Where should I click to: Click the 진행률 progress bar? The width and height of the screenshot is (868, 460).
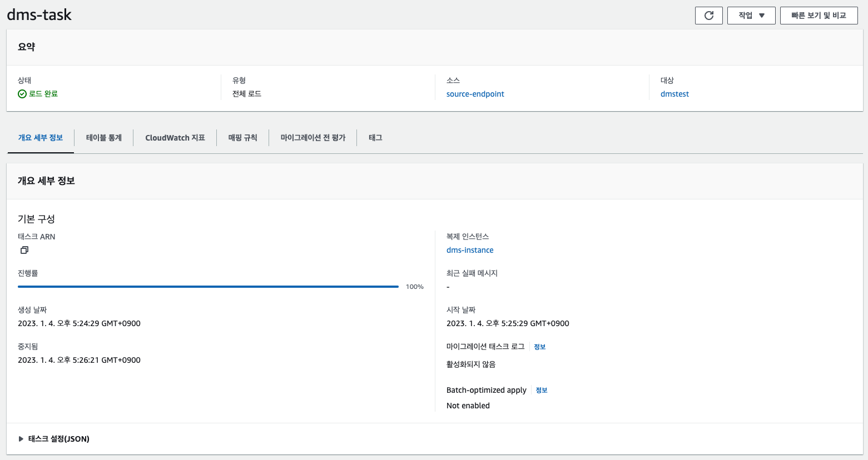click(208, 287)
